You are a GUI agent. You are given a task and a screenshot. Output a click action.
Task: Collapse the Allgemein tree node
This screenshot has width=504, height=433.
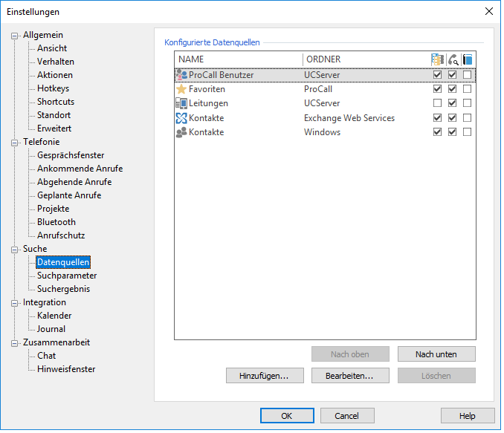click(x=14, y=36)
